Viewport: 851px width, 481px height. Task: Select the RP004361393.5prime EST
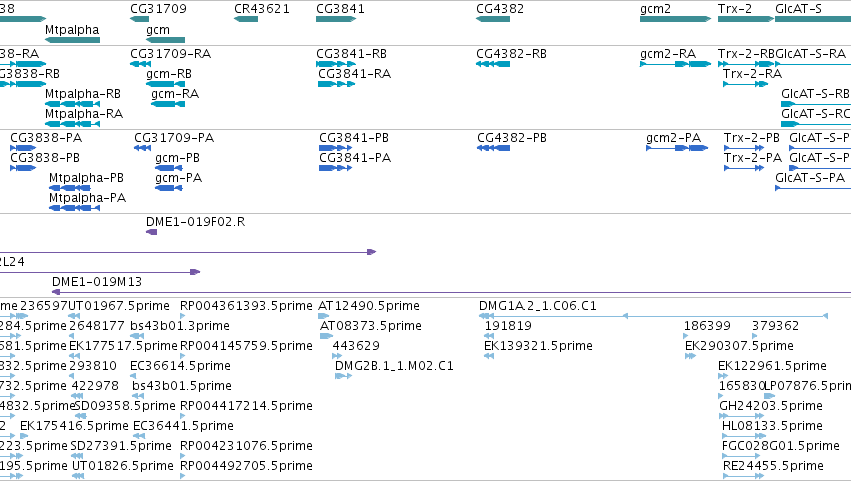(x=182, y=316)
